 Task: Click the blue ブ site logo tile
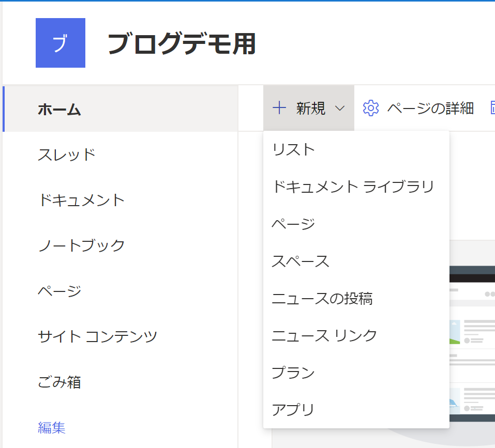coord(61,43)
